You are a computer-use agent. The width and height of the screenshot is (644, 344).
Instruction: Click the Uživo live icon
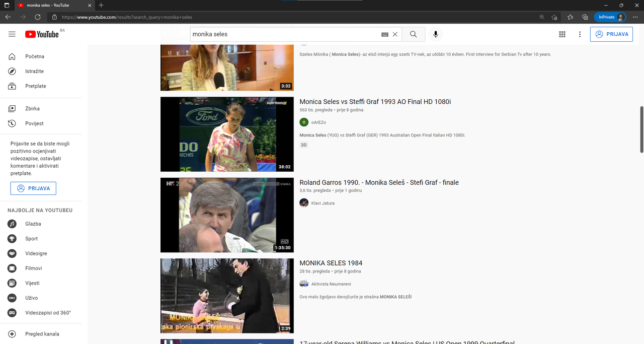coord(12,298)
